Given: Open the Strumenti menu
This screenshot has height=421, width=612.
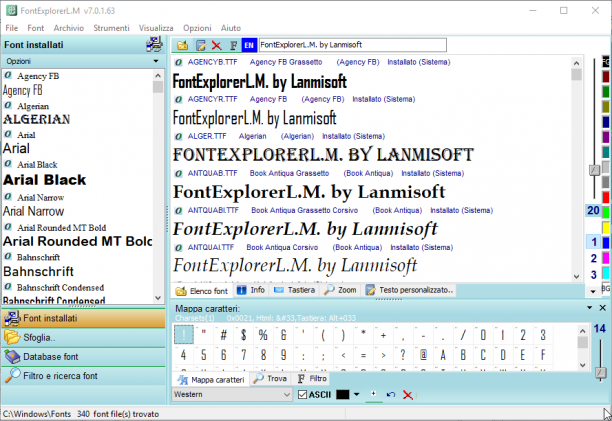Looking at the screenshot, I should click(x=111, y=28).
